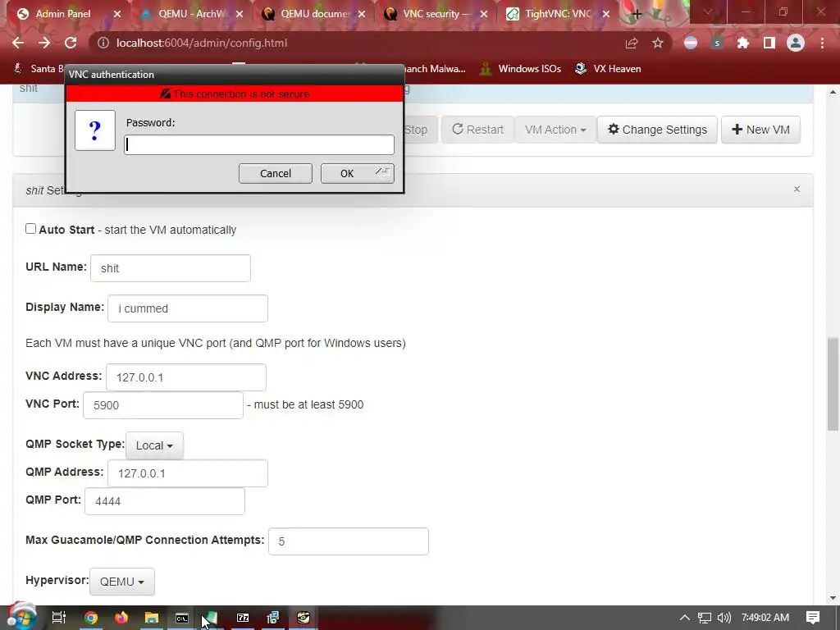The height and width of the screenshot is (630, 840).
Task: Click the site info icon in address bar
Action: (x=103, y=43)
